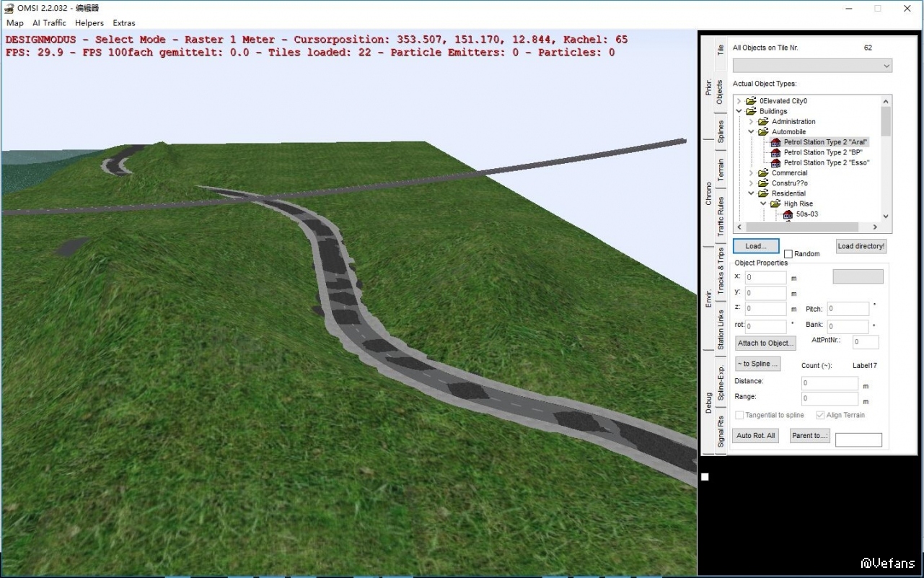Open the AI Traffic menu
Screen dimensions: 924x578
[x=49, y=23]
